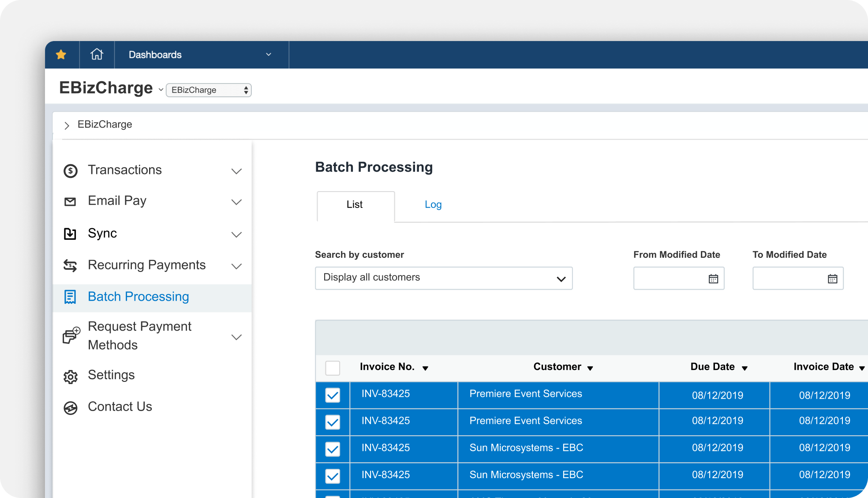Go to the home icon
Viewport: 868px width, 498px height.
[97, 55]
